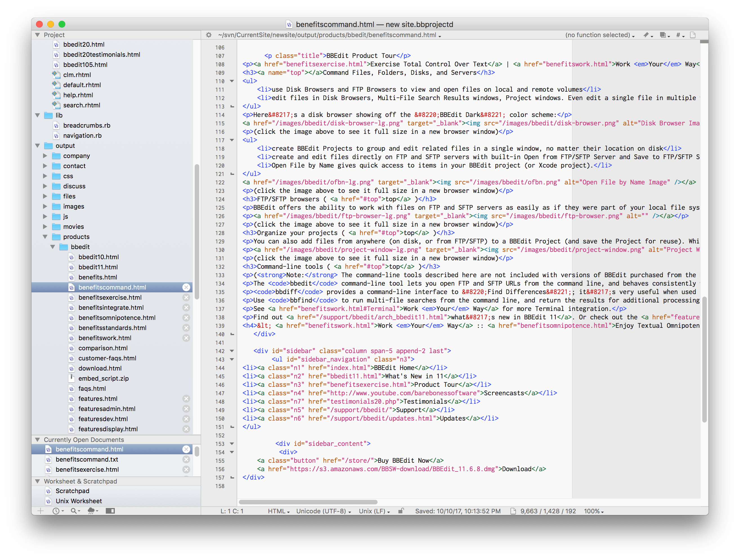Expand the images folder
The height and width of the screenshot is (560, 740).
click(x=45, y=207)
